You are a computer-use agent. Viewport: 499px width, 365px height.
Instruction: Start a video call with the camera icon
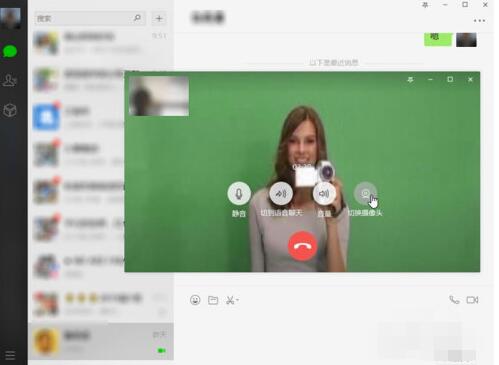[x=472, y=300]
